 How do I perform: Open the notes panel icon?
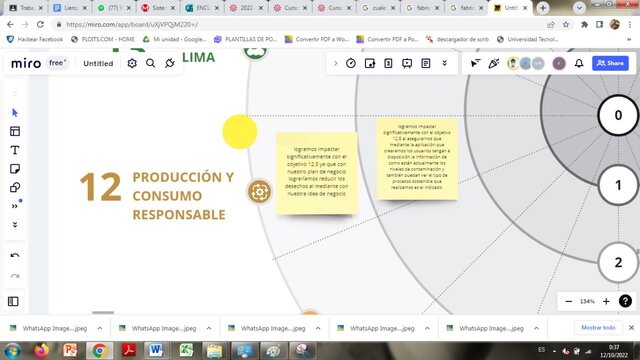click(426, 63)
